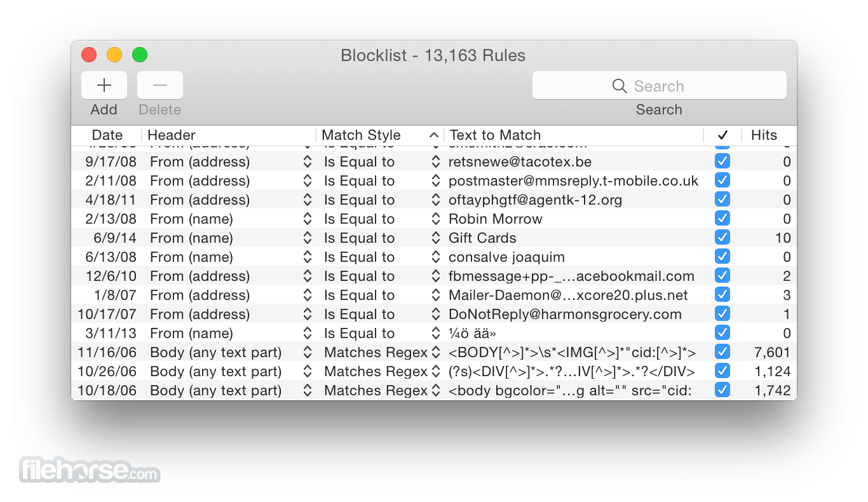Click inside the Search field
The height and width of the screenshot is (502, 868).
(x=660, y=86)
